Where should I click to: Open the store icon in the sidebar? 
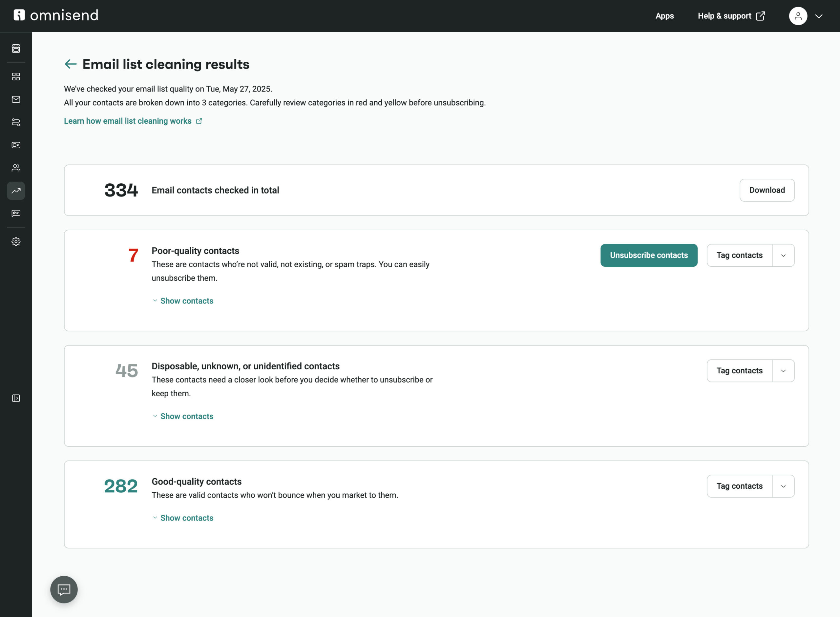pos(16,49)
